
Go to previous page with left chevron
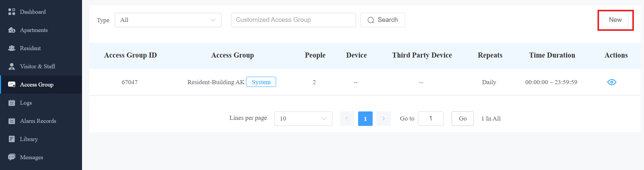[347, 118]
